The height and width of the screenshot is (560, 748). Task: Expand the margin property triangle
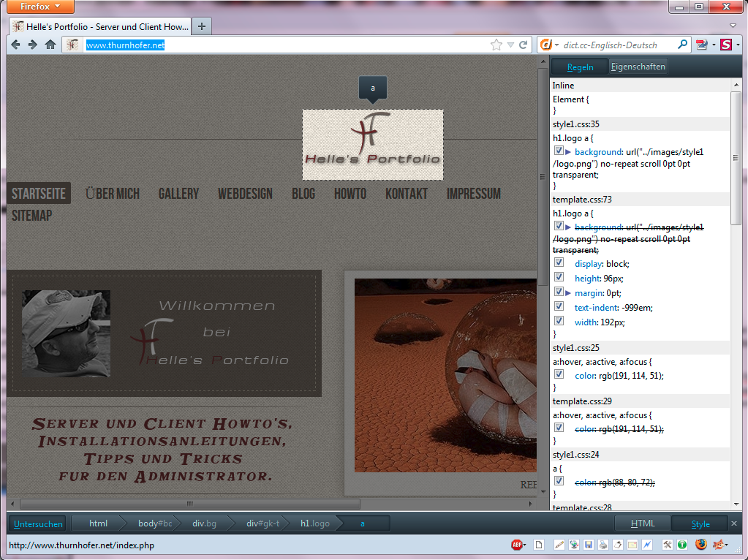click(567, 293)
